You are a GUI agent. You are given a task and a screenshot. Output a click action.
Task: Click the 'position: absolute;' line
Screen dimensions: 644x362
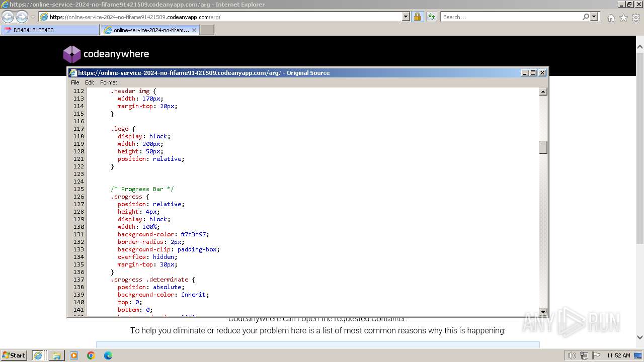click(x=151, y=287)
